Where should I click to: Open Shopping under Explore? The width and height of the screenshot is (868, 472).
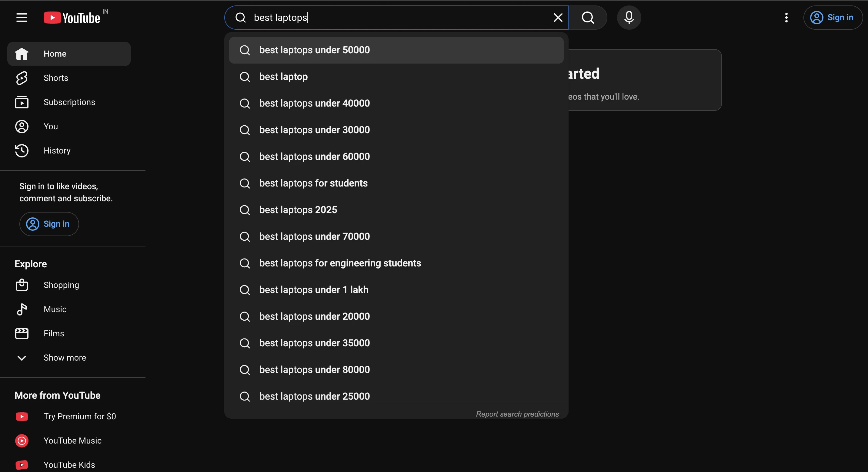[x=69, y=285]
